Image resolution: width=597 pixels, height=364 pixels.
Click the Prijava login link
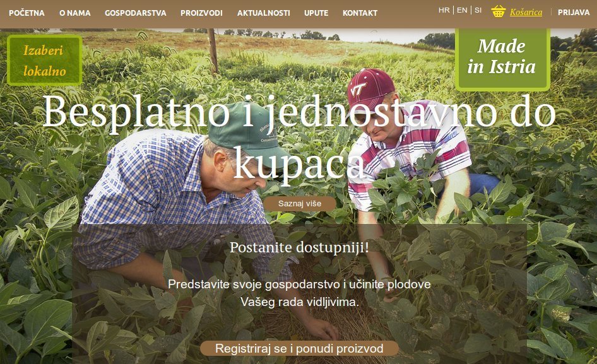(574, 12)
